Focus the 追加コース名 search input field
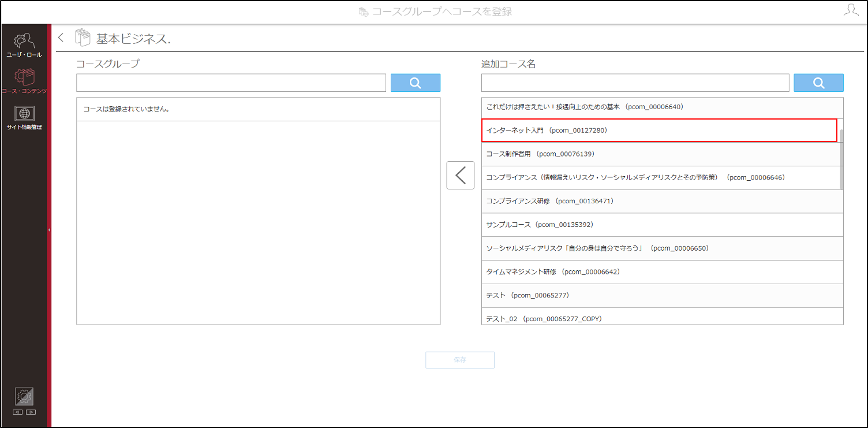This screenshot has height=428, width=868. [x=635, y=83]
